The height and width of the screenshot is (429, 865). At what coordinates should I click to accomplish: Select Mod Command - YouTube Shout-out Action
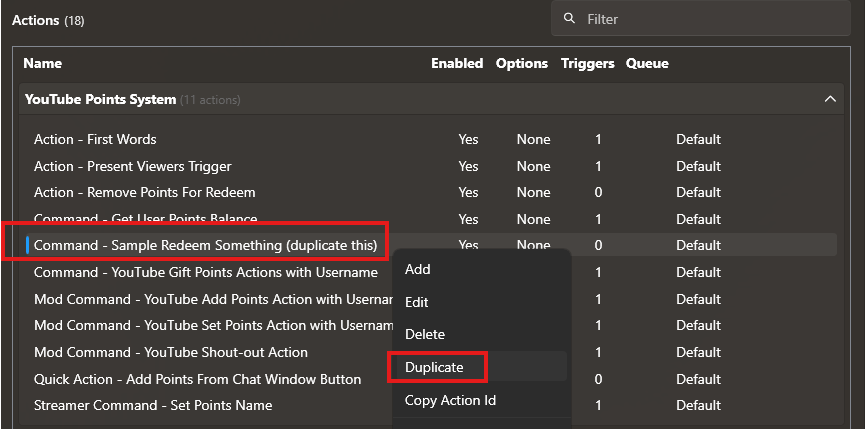pyautogui.click(x=170, y=352)
